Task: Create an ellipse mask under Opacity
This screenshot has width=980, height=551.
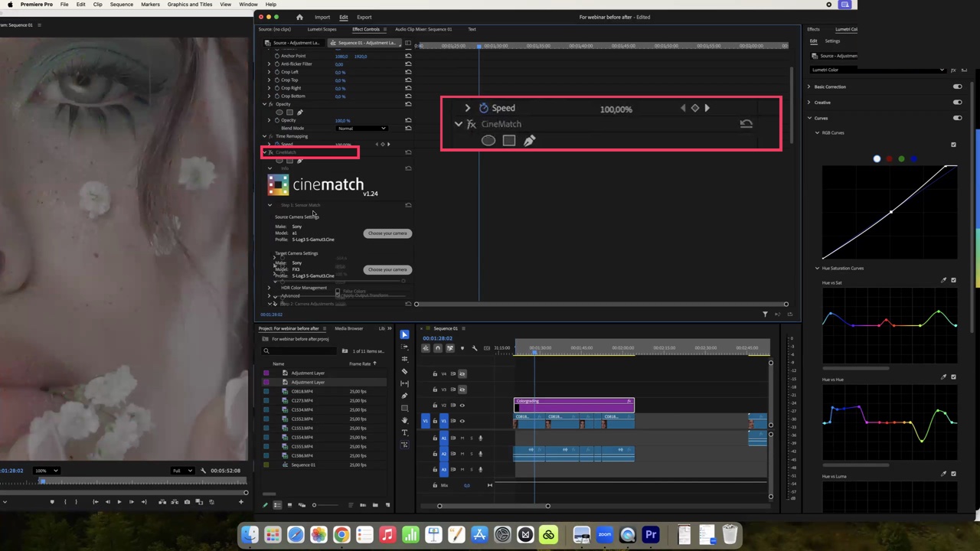Action: click(279, 112)
